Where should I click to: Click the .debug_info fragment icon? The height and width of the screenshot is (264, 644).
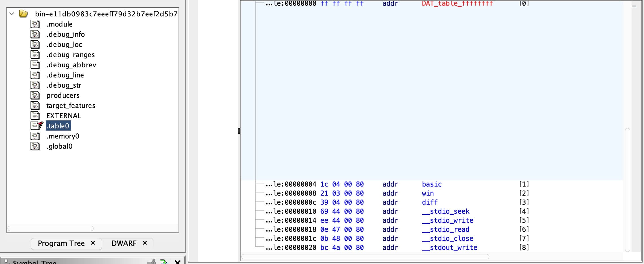35,34
